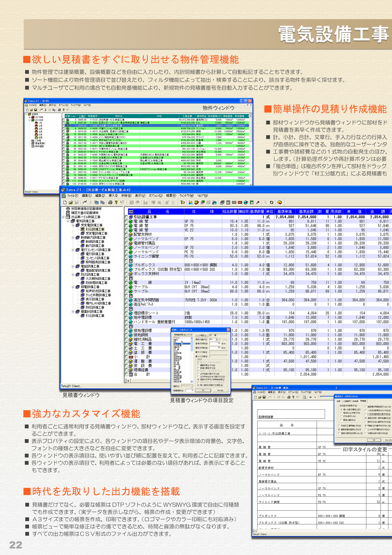Screen dimensions: 392x555
Task: Select 有効なら必ず表示する radio button
Action: tap(342, 413)
